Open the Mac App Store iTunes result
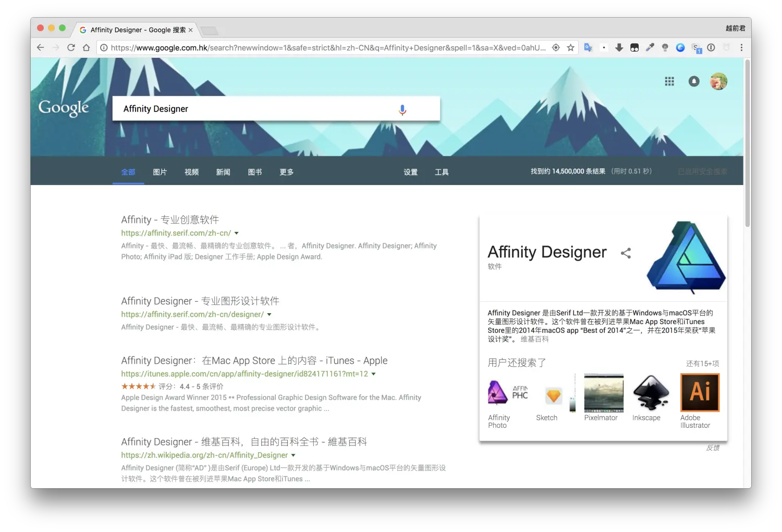This screenshot has height=532, width=782. click(254, 361)
